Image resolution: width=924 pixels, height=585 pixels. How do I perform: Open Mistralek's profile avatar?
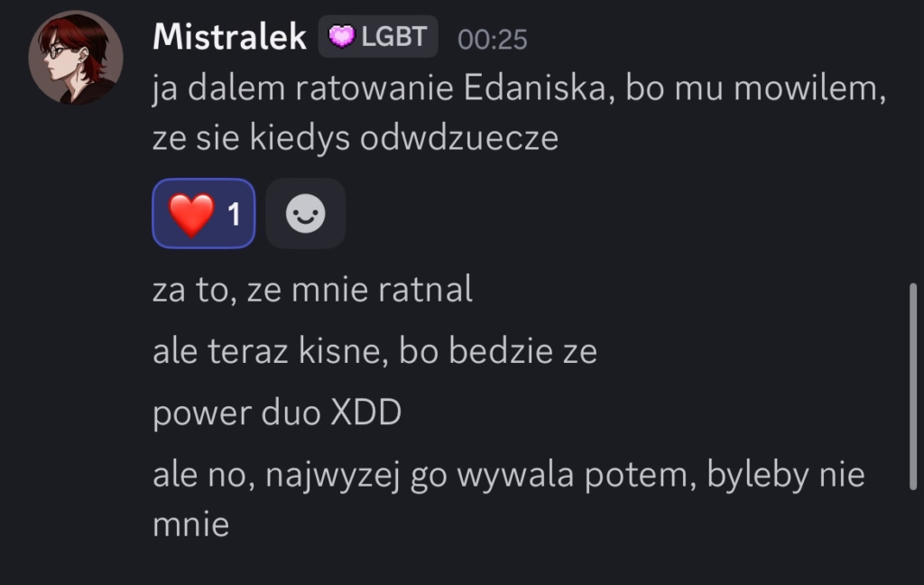pyautogui.click(x=76, y=58)
